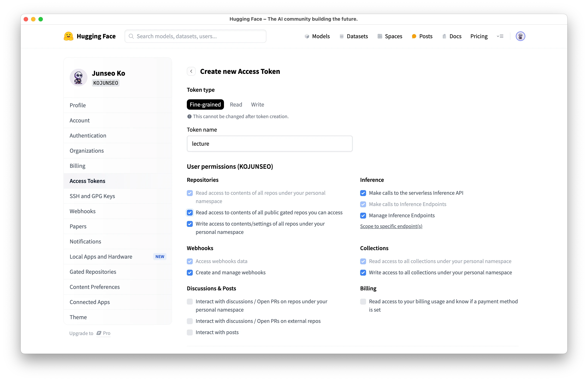
Task: Click the Hugging Face logo emoji
Action: [68, 36]
